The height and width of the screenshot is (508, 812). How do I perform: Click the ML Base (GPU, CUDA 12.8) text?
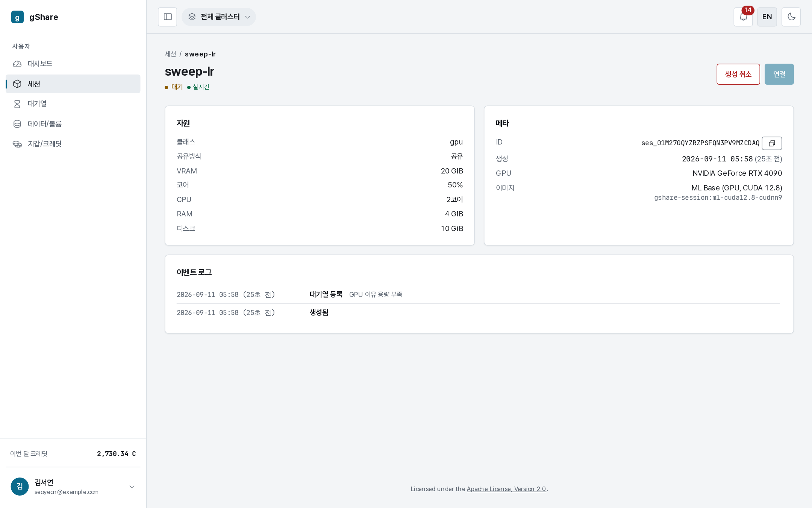pos(737,188)
